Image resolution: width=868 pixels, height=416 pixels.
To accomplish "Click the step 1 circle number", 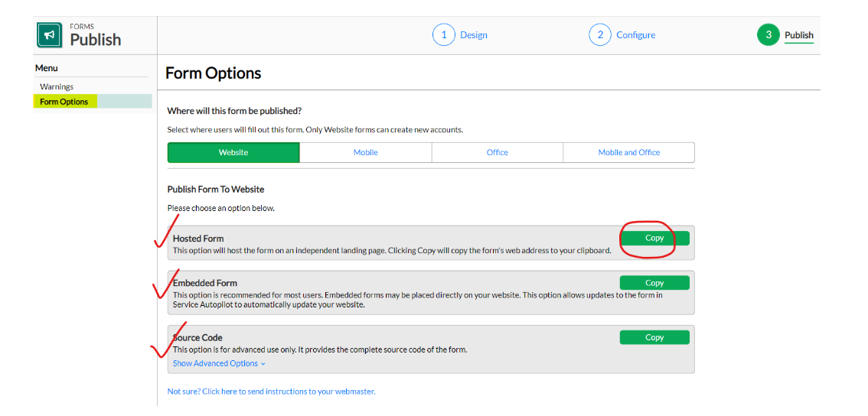I will point(443,35).
